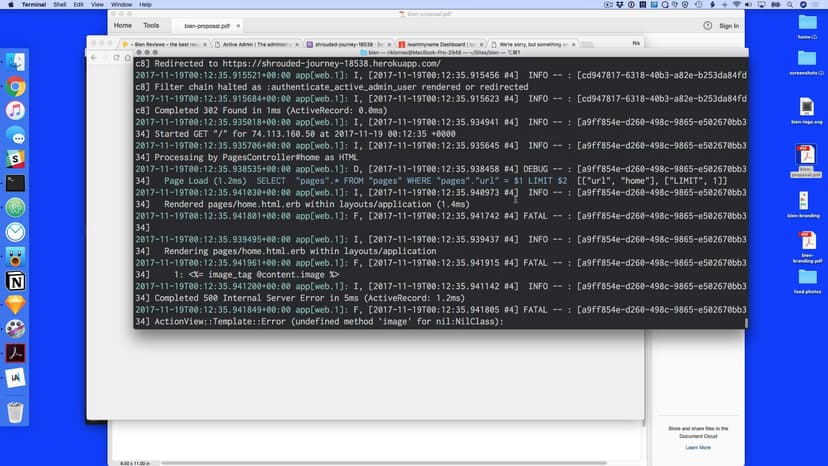Image resolution: width=828 pixels, height=466 pixels.
Task: Select bien-logo.png file on desktop
Action: pyautogui.click(x=806, y=110)
